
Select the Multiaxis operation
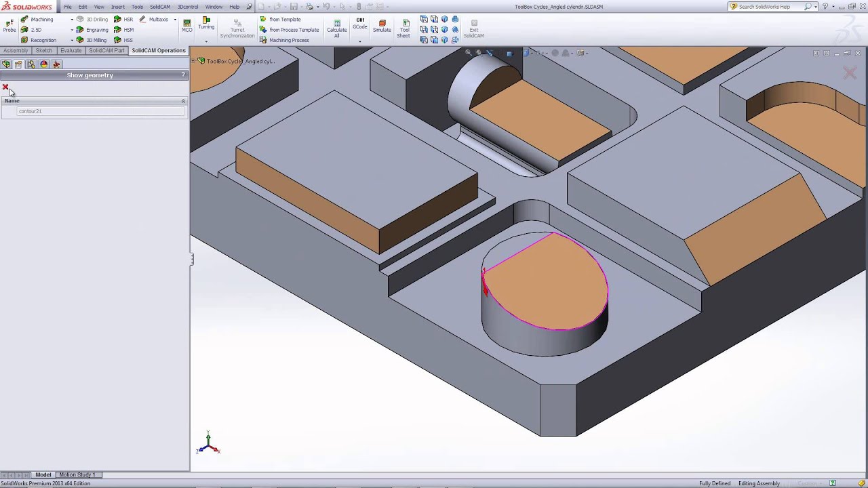point(154,19)
